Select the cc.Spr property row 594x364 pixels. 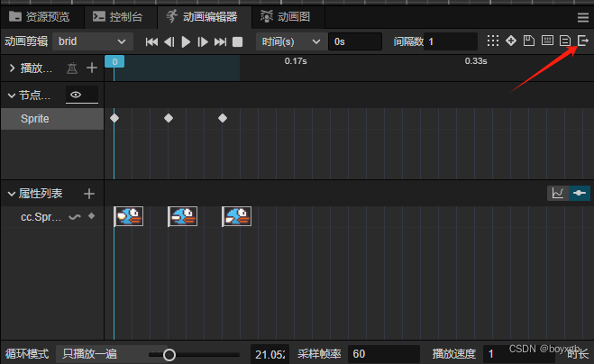click(52, 217)
